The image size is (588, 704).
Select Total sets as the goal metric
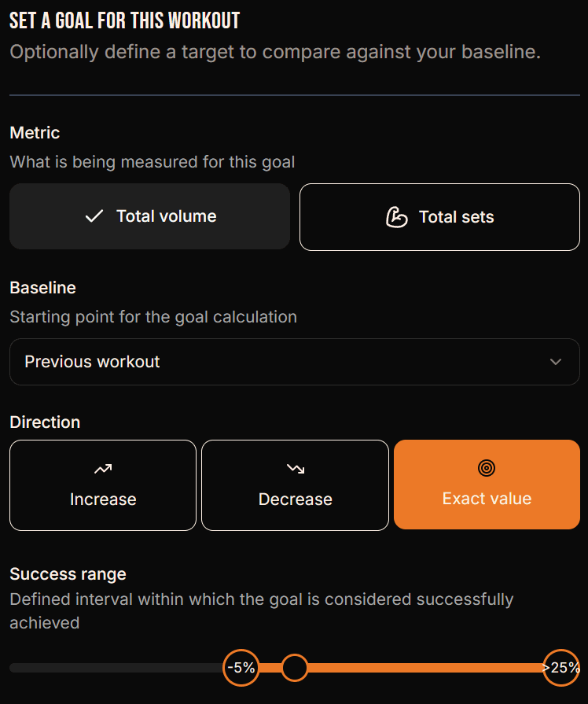(x=439, y=216)
